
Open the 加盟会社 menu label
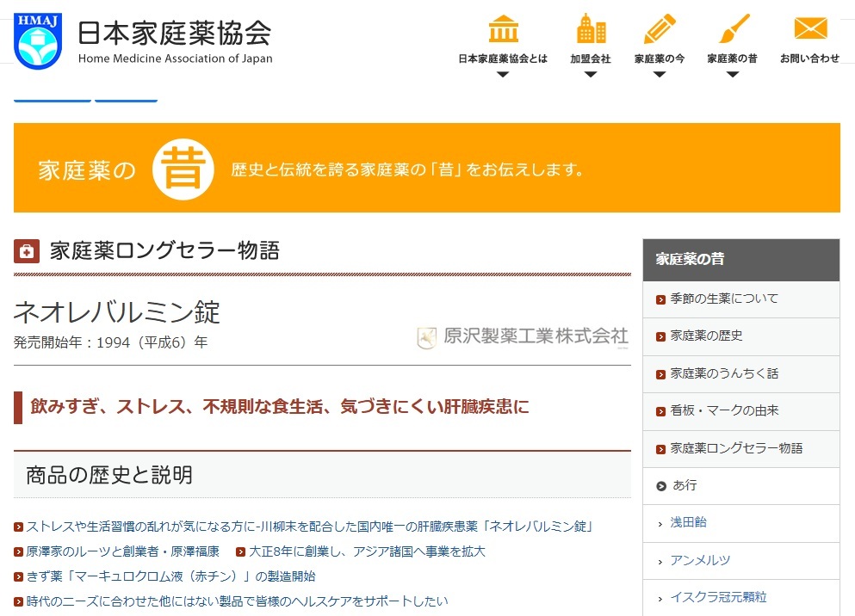click(591, 59)
